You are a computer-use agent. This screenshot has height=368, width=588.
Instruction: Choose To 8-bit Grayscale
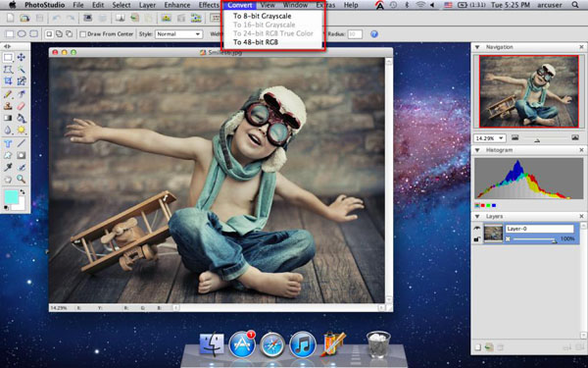[x=262, y=16]
